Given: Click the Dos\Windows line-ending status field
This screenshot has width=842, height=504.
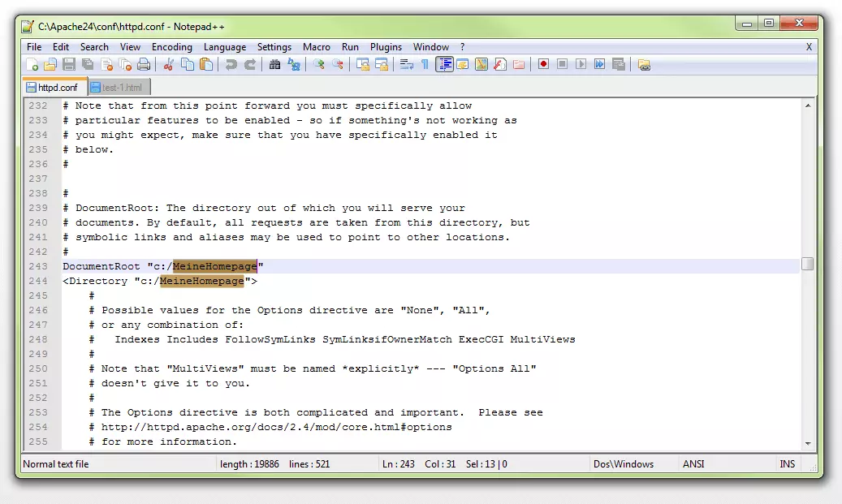Looking at the screenshot, I should pos(624,463).
